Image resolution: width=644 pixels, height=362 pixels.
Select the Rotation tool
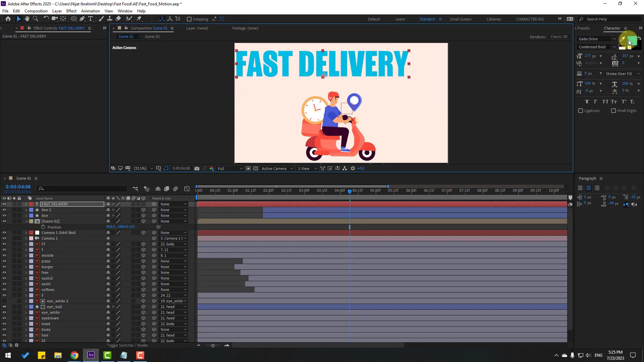(x=46, y=19)
